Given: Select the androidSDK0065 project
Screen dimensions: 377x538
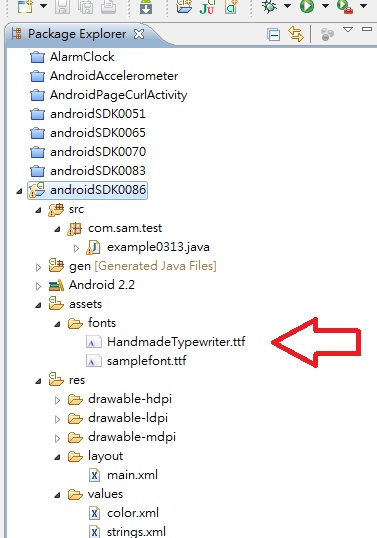Looking at the screenshot, I should click(x=98, y=132).
